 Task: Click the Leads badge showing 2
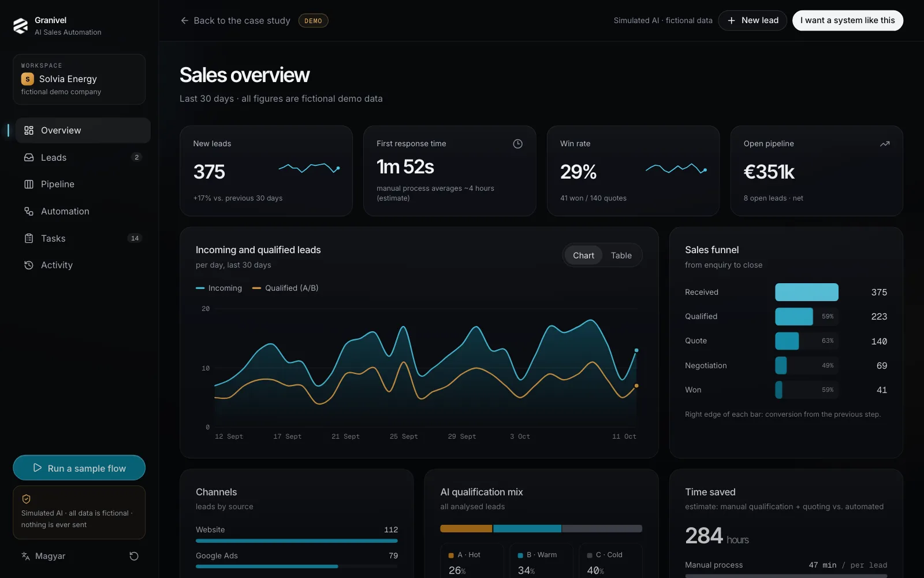(137, 157)
